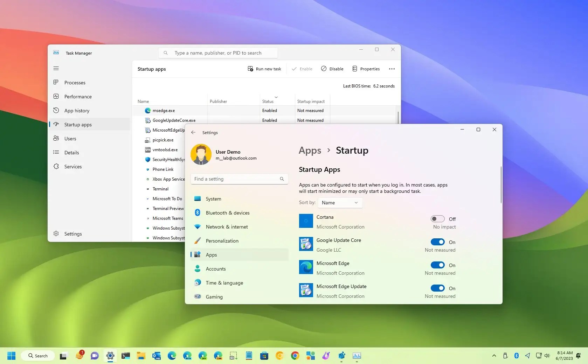The image size is (588, 364).
Task: Click the Disable button for startup apps
Action: [332, 69]
